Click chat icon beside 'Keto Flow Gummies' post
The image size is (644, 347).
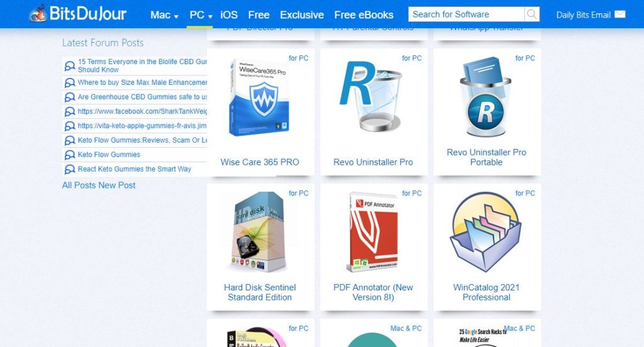point(70,155)
